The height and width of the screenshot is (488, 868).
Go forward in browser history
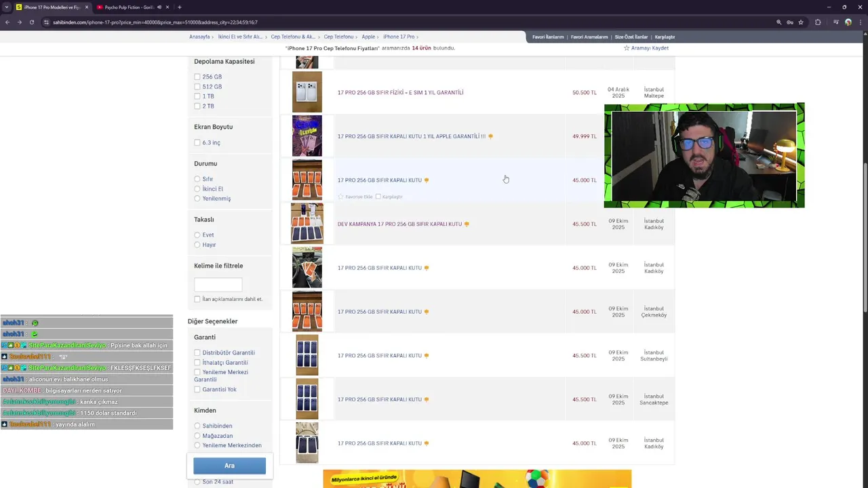19,22
